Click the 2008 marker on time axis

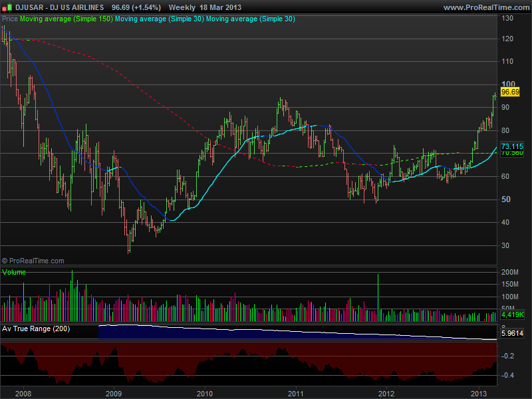pyautogui.click(x=23, y=393)
